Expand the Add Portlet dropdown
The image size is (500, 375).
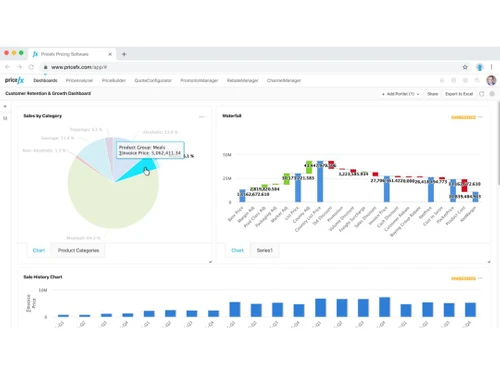401,94
